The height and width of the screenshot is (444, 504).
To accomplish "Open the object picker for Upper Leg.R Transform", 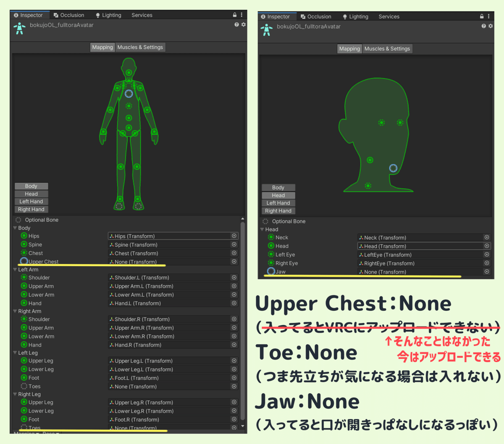I will [x=234, y=402].
